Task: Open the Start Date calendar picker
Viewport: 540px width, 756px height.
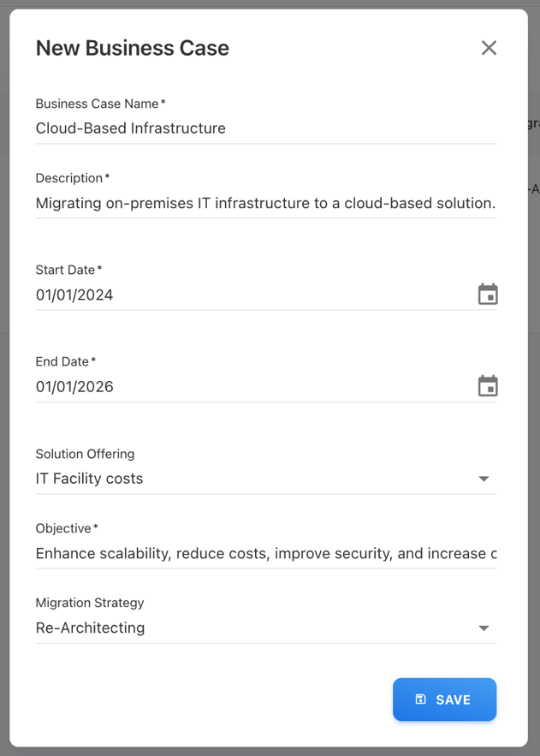Action: click(x=488, y=295)
